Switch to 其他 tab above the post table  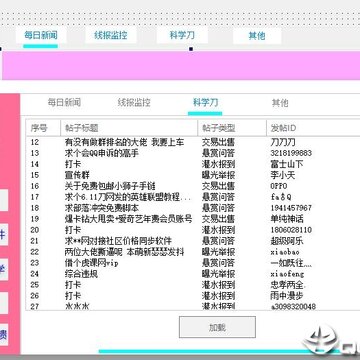[280, 103]
